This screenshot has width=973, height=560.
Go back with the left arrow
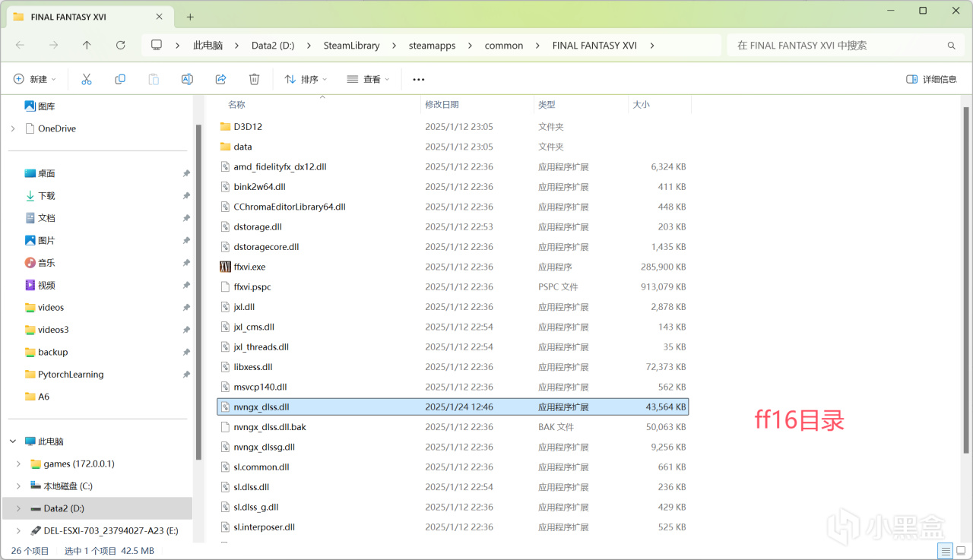coord(20,46)
